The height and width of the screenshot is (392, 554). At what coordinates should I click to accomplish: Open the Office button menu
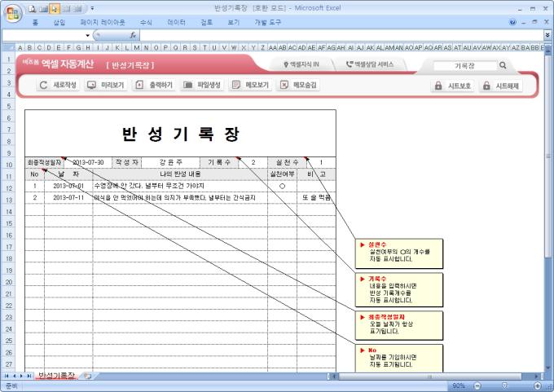[x=13, y=14]
